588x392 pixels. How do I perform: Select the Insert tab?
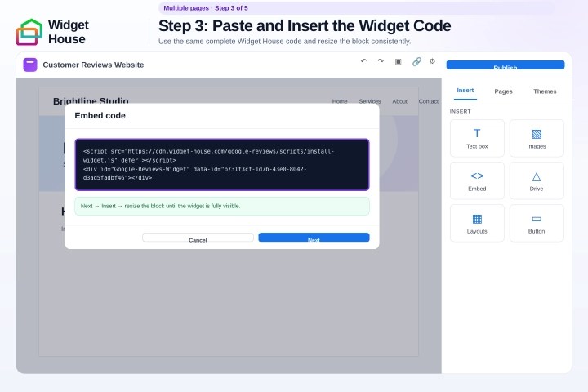(x=465, y=91)
